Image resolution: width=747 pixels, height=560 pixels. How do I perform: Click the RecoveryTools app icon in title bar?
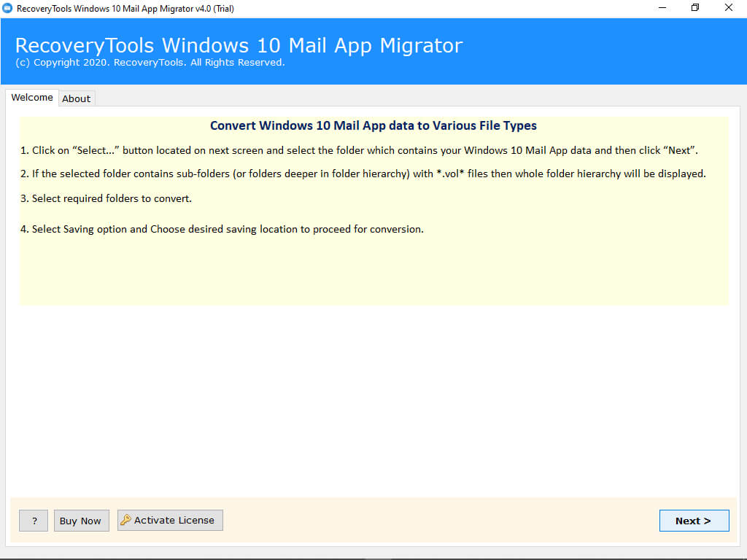click(x=9, y=8)
